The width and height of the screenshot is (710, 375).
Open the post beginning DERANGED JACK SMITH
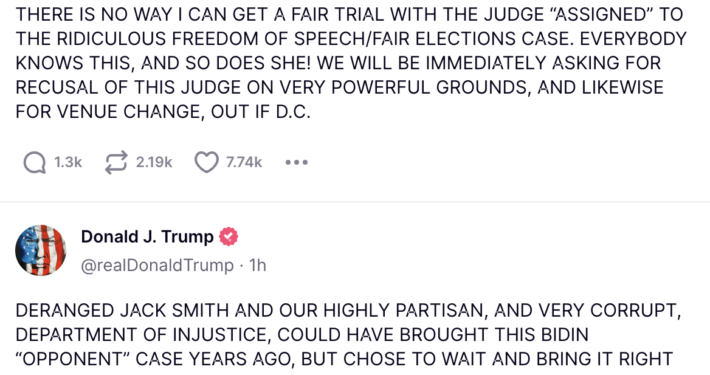click(x=349, y=335)
